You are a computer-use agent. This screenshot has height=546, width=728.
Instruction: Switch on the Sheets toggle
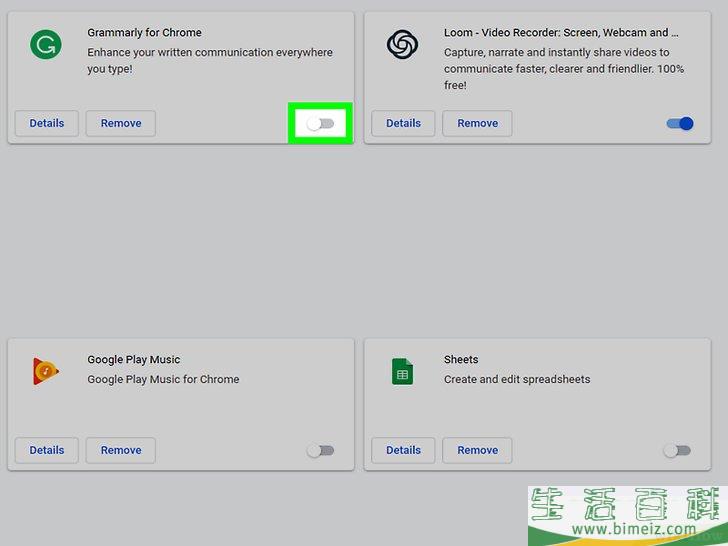(x=677, y=450)
